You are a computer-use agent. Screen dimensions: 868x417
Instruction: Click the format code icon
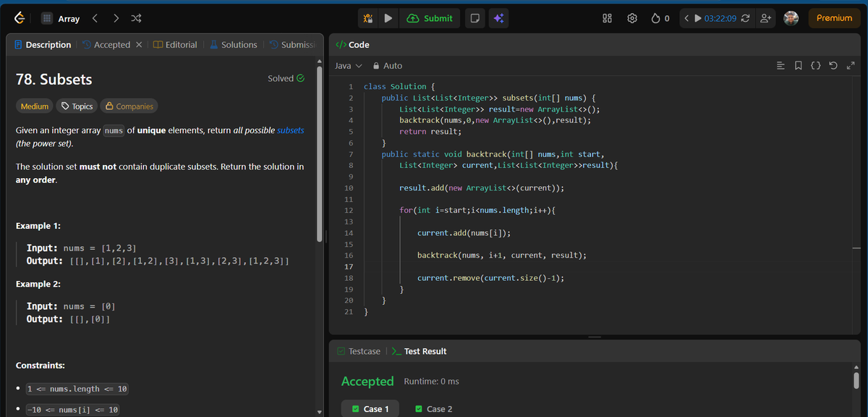[x=780, y=66]
